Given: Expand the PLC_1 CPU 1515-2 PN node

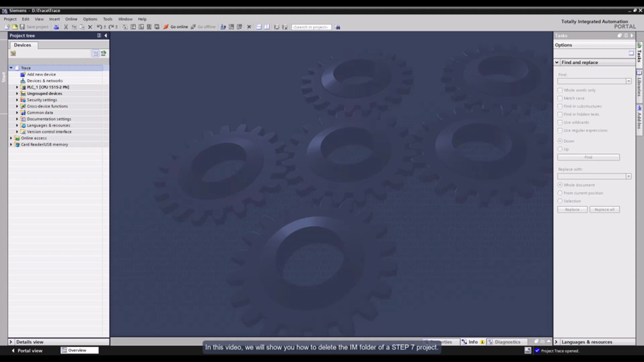Looking at the screenshot, I should pyautogui.click(x=17, y=87).
